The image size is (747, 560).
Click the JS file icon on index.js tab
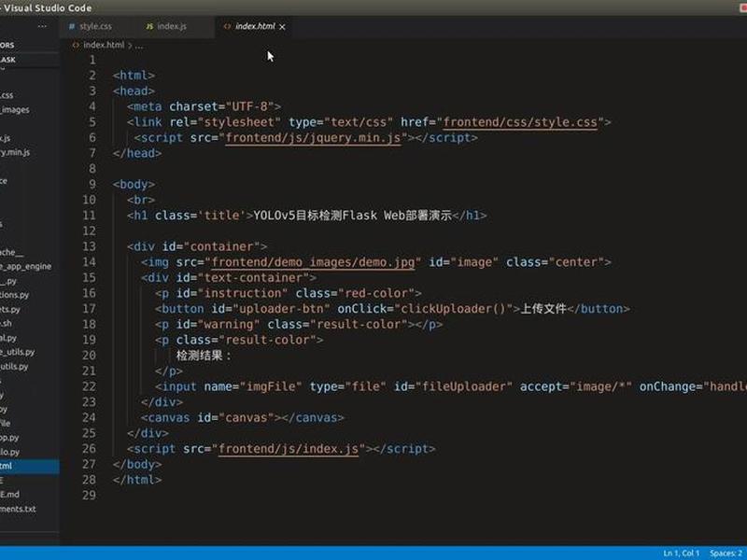coord(149,27)
